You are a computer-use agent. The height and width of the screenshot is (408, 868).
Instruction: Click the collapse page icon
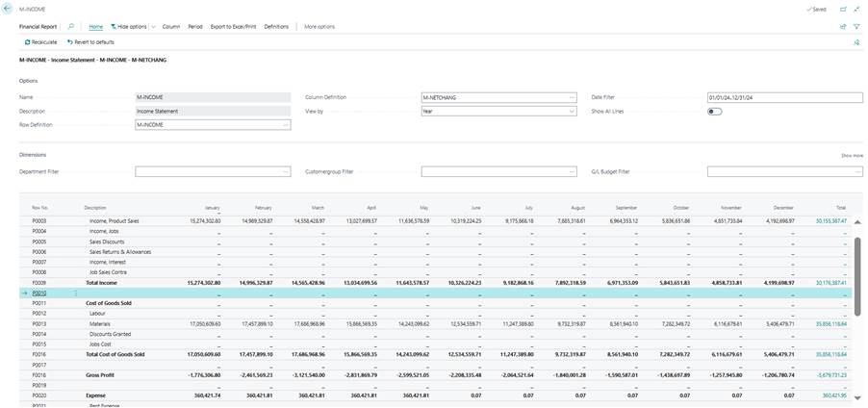point(856,9)
